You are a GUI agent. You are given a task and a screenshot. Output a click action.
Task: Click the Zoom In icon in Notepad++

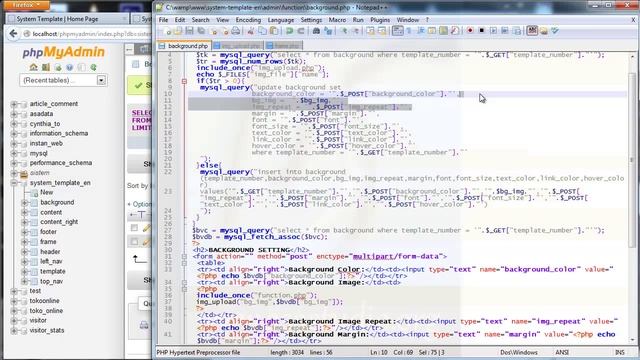[344, 31]
